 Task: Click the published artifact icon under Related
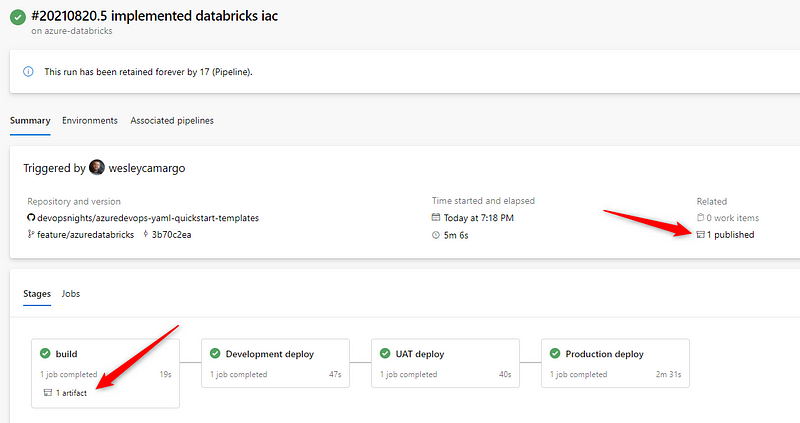[x=701, y=234]
